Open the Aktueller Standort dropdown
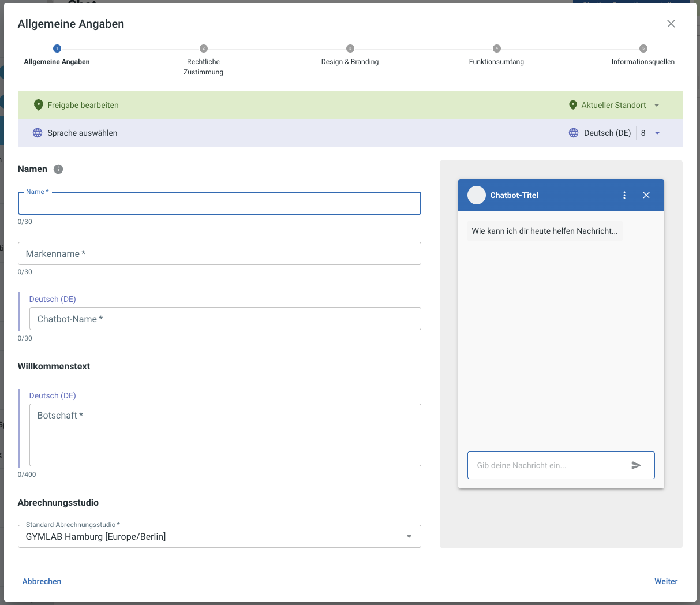 657,105
